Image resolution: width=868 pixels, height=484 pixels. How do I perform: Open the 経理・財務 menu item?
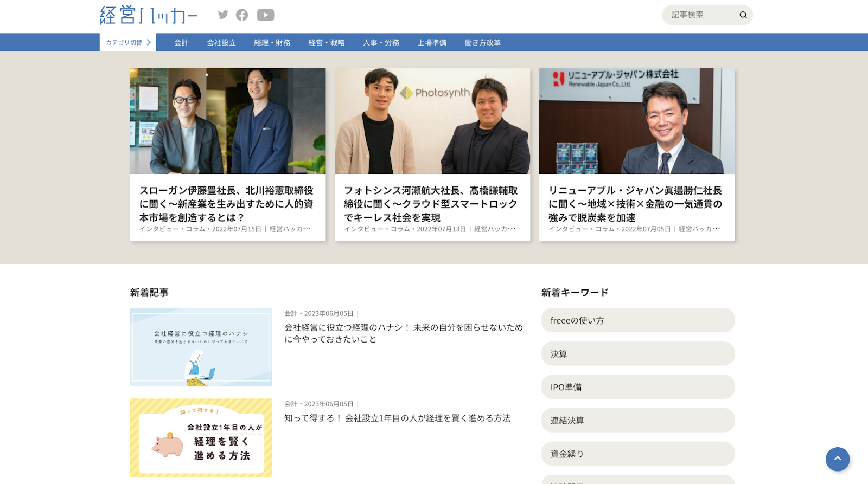[272, 43]
